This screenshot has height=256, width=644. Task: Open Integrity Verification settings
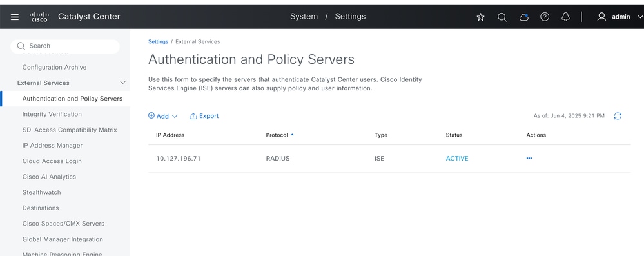(x=52, y=114)
